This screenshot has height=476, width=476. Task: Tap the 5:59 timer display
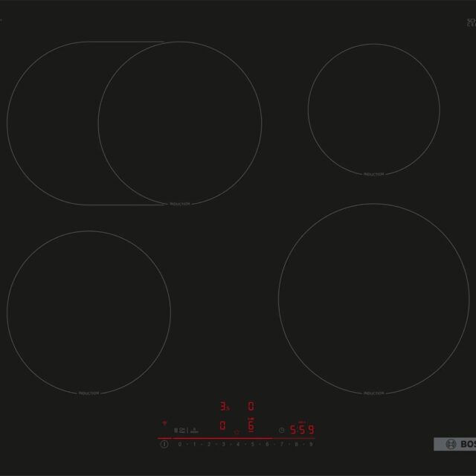point(301,429)
